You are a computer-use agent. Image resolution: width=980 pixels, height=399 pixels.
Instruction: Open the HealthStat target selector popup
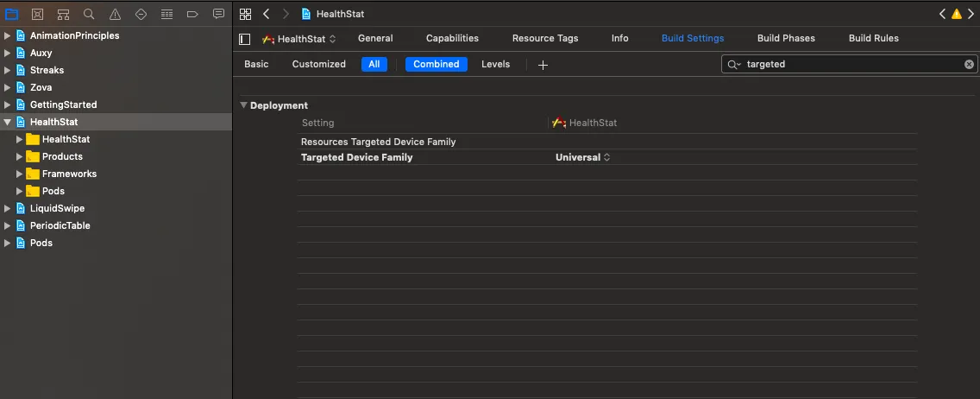pos(298,39)
